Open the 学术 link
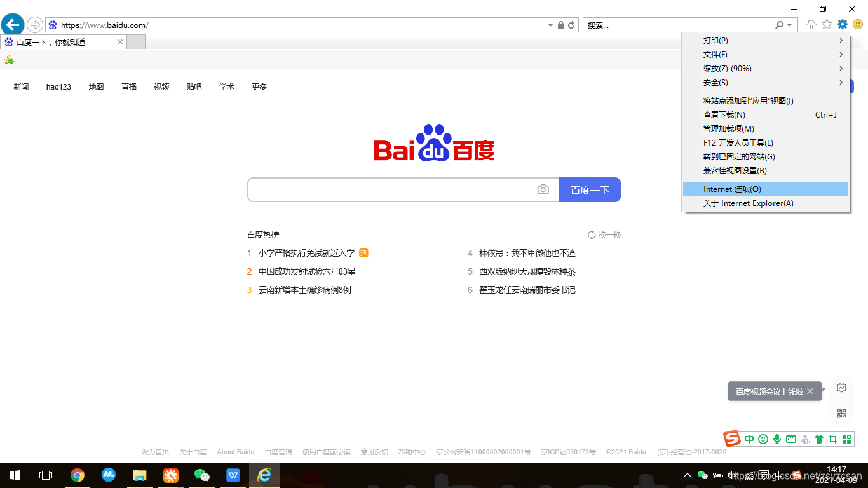The image size is (868, 488). (x=227, y=87)
